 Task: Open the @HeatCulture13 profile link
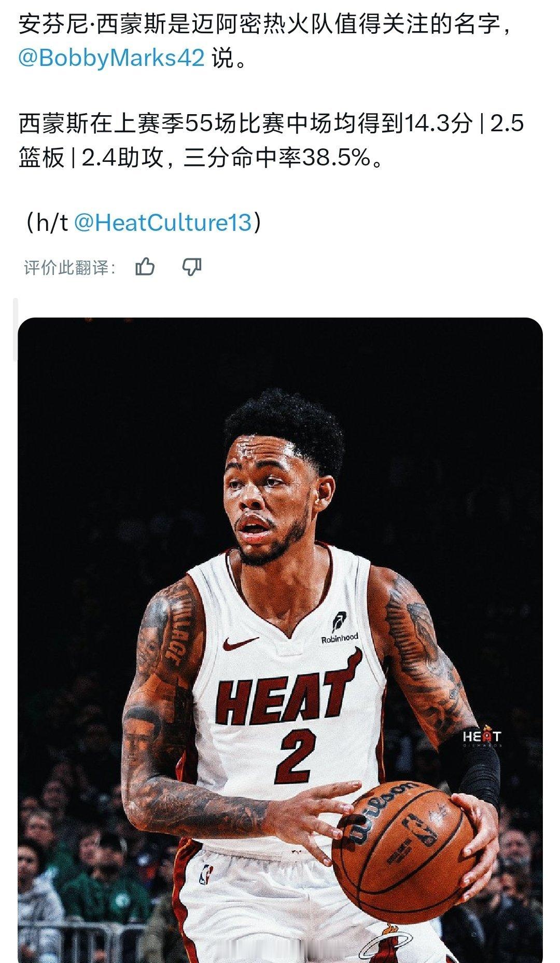pos(162,222)
